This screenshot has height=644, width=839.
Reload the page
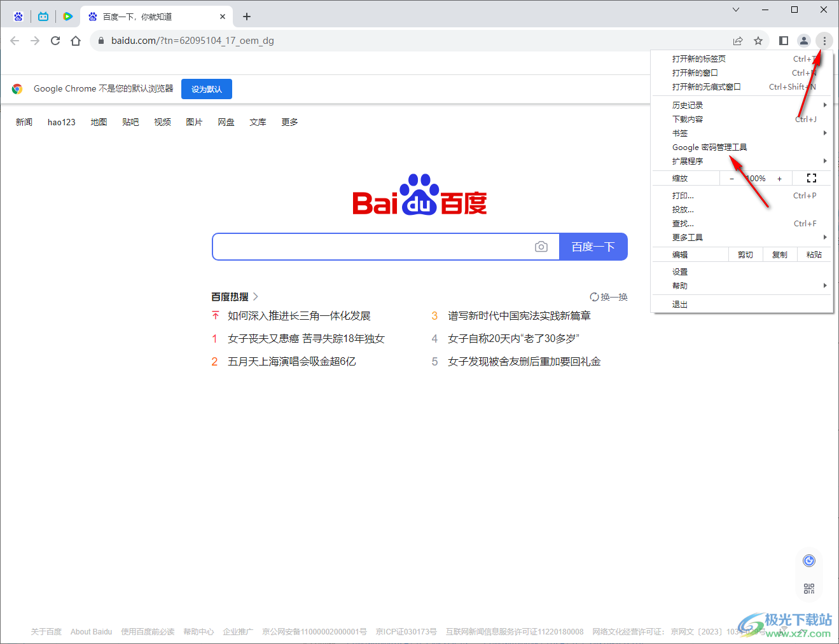[55, 41]
